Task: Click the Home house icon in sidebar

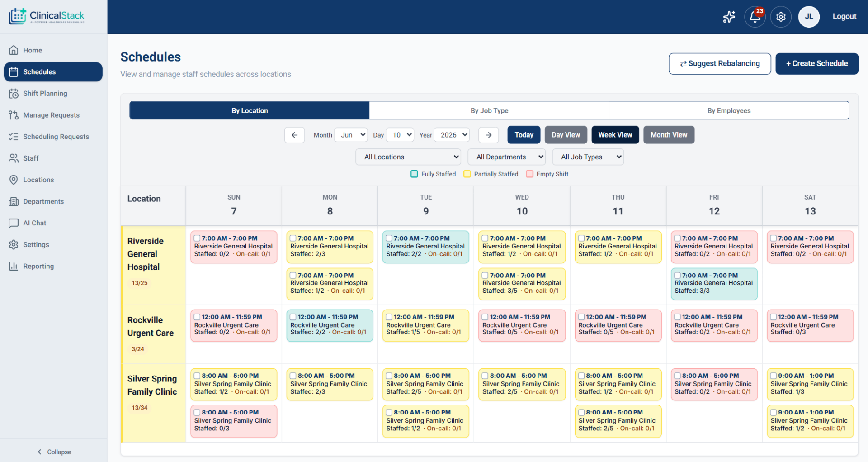Action: click(14, 50)
